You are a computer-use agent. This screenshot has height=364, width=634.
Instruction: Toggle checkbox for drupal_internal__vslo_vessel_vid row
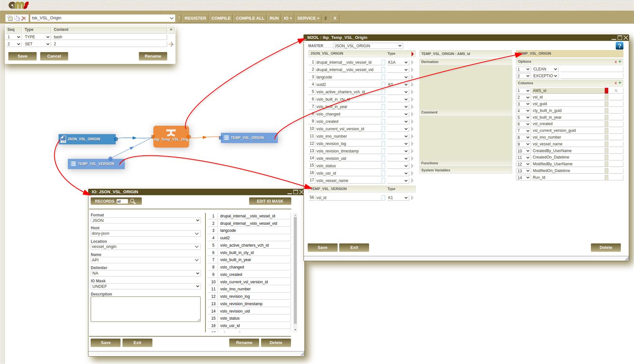[x=383, y=70]
